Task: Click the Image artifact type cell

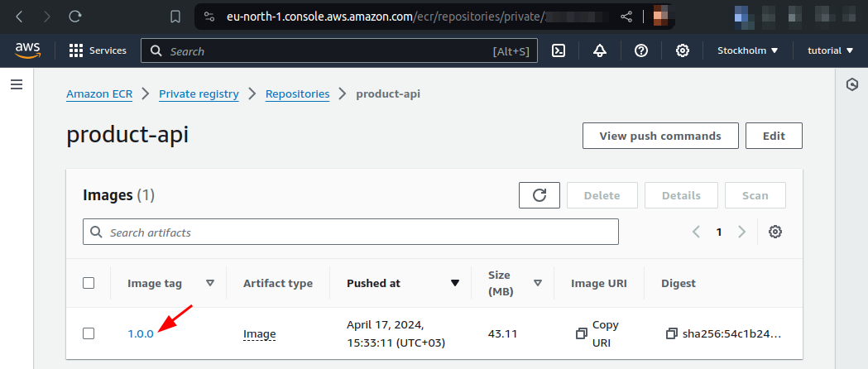Action: [260, 333]
